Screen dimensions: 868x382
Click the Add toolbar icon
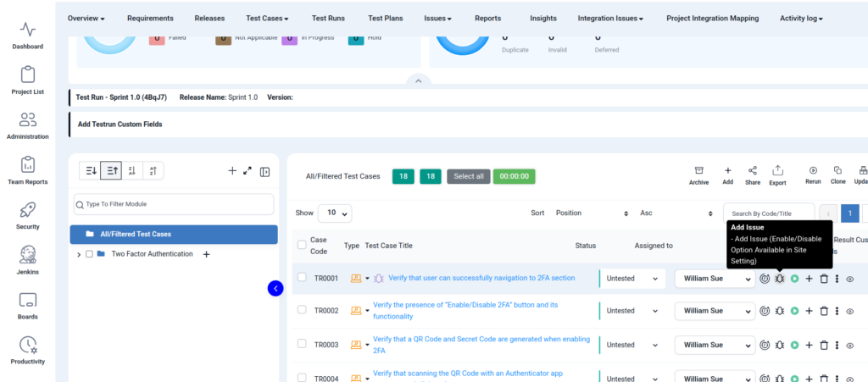tap(728, 176)
